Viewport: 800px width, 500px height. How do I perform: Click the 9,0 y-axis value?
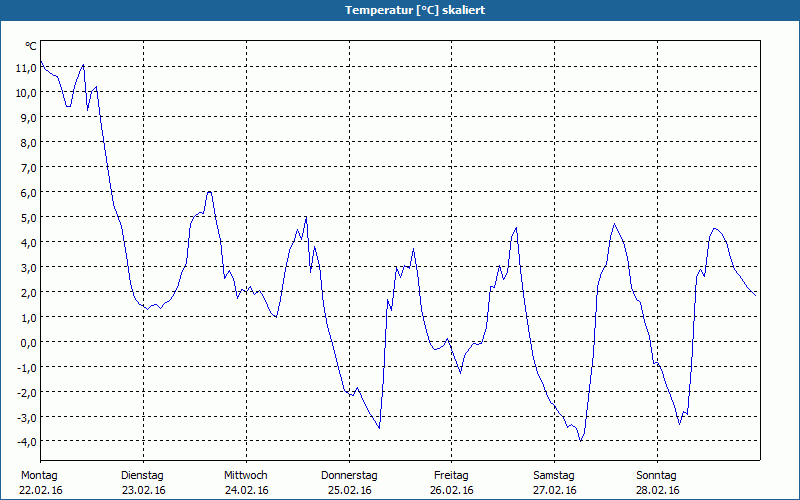[28, 117]
